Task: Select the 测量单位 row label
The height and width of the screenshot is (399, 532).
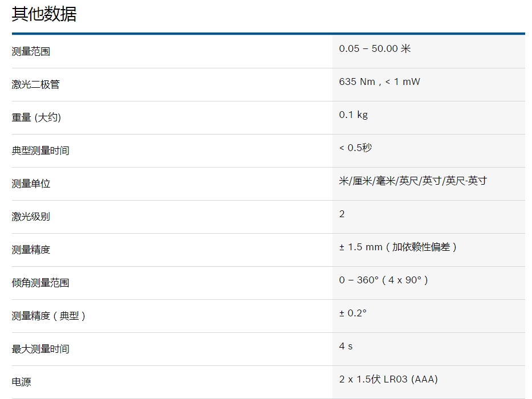Action: [x=31, y=184]
